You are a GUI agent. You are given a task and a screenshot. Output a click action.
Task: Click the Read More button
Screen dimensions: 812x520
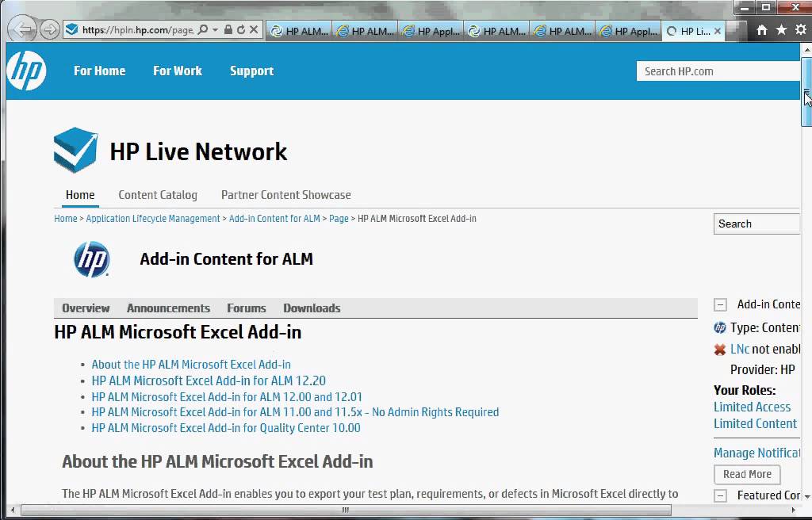pos(747,475)
